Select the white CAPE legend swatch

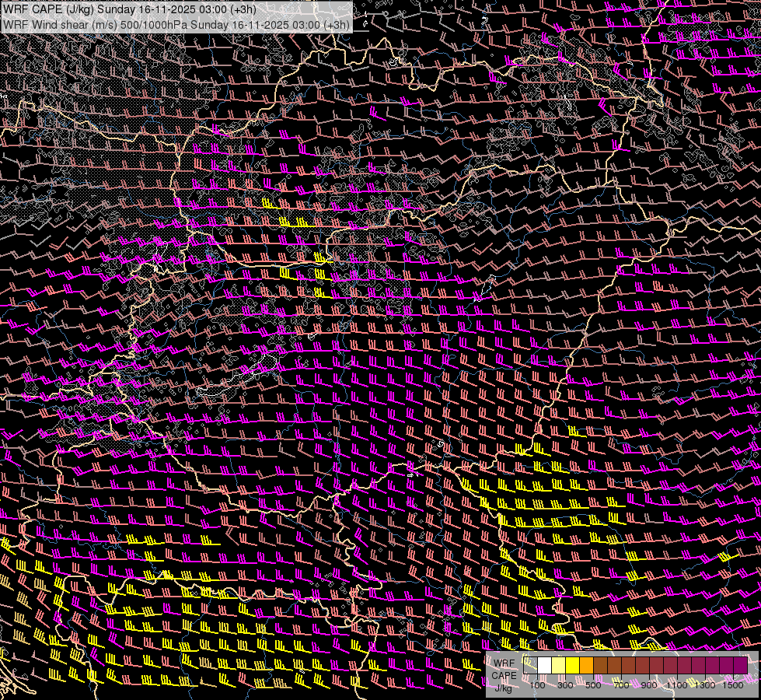pyautogui.click(x=545, y=666)
